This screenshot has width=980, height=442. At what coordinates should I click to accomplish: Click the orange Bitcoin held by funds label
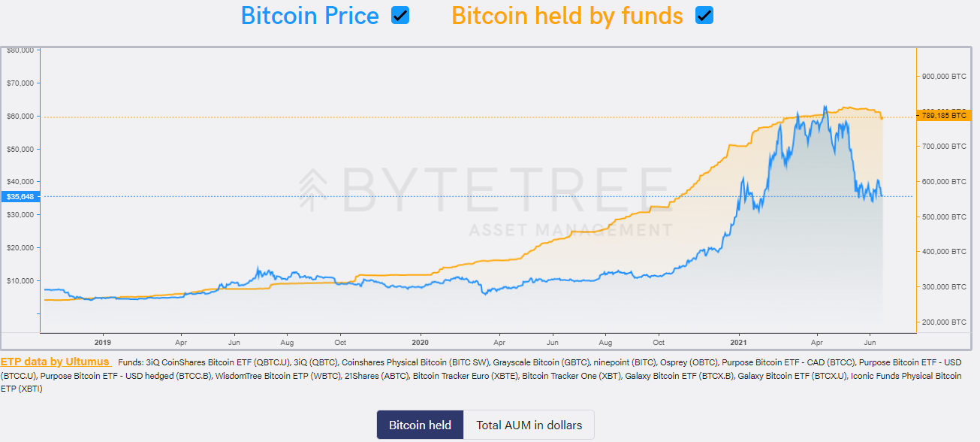[x=567, y=16]
